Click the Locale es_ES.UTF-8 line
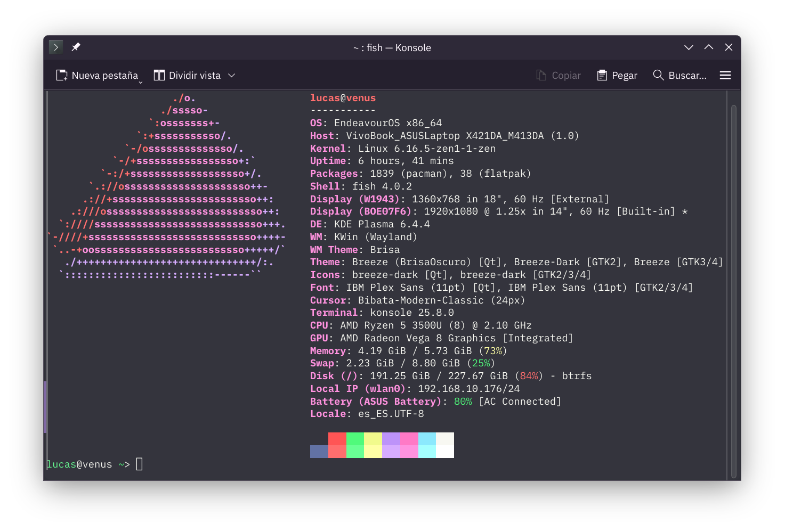Screen dimensions: 785x532 (367, 414)
